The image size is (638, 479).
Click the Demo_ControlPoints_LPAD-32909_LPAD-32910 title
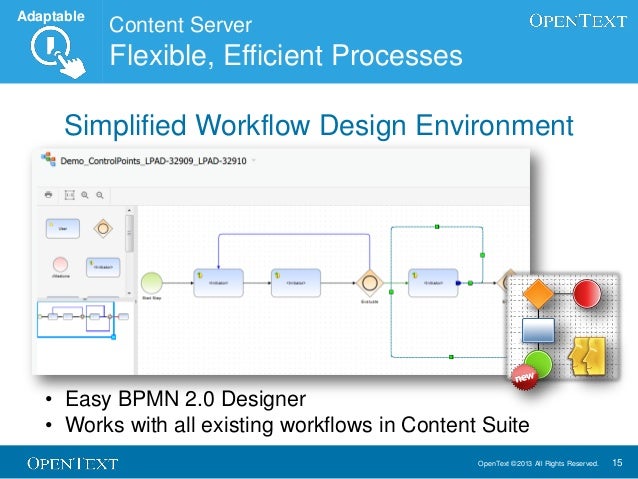(x=153, y=161)
